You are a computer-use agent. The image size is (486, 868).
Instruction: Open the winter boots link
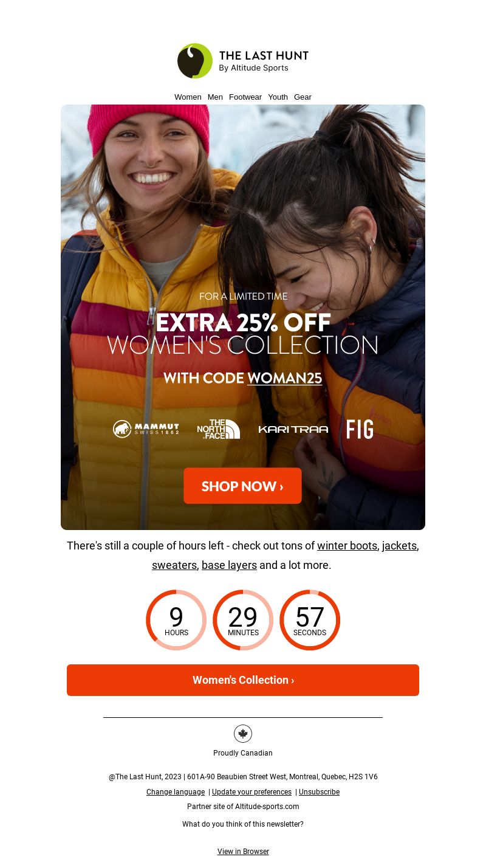[347, 546]
